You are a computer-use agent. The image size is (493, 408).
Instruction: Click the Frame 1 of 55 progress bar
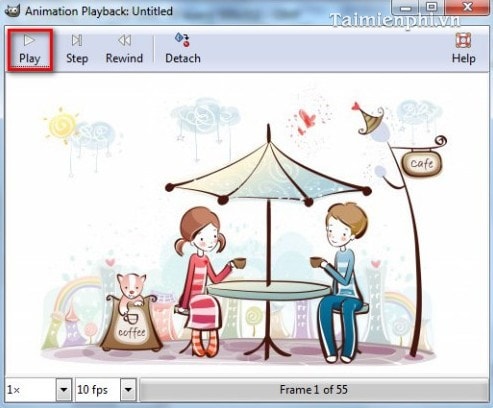pyautogui.click(x=313, y=390)
